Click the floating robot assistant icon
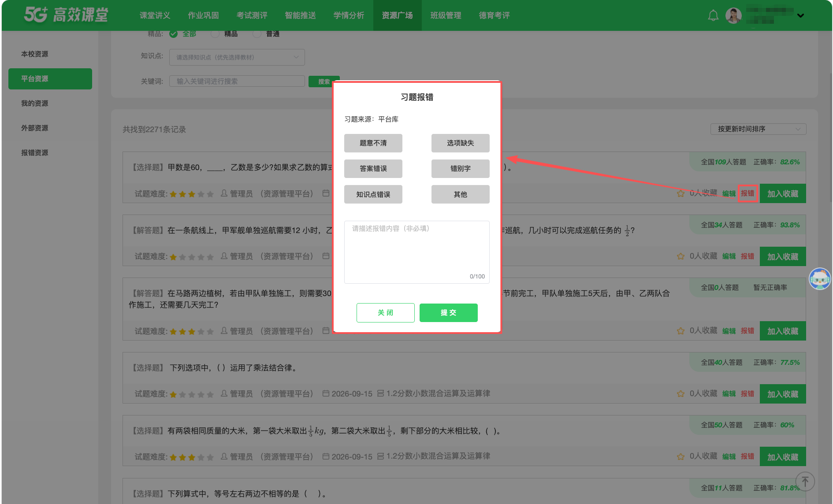Screen dimensions: 833x504 (x=820, y=279)
